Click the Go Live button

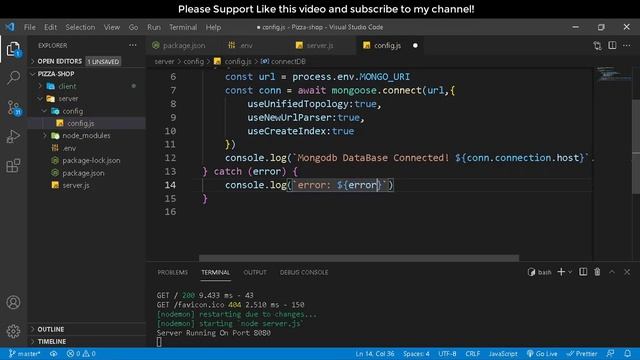542,354
